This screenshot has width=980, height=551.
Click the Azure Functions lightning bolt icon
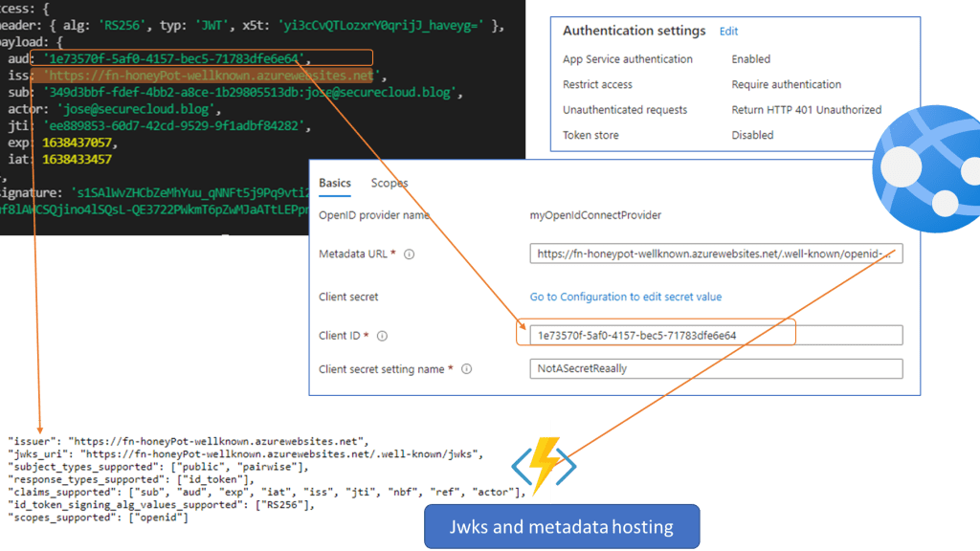click(x=545, y=466)
